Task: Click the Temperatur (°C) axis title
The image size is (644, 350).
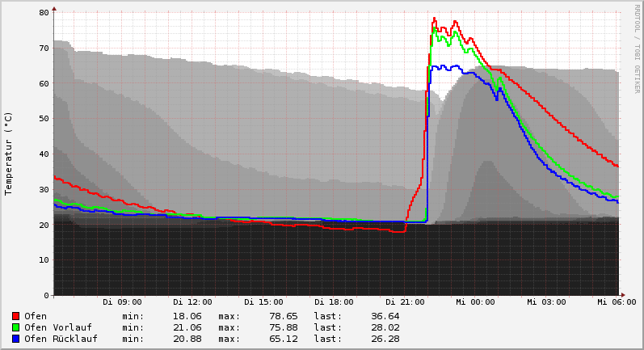Action: coord(9,154)
